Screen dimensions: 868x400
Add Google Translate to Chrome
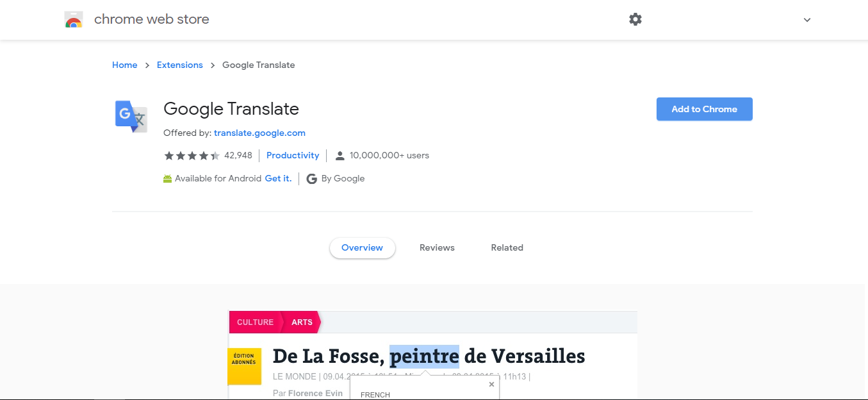(705, 109)
